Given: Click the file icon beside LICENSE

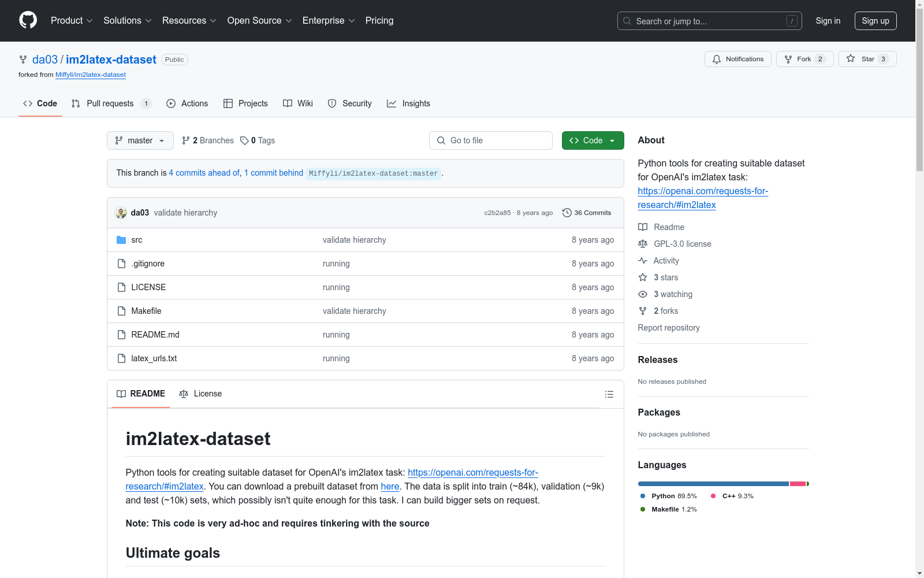Looking at the screenshot, I should (121, 287).
